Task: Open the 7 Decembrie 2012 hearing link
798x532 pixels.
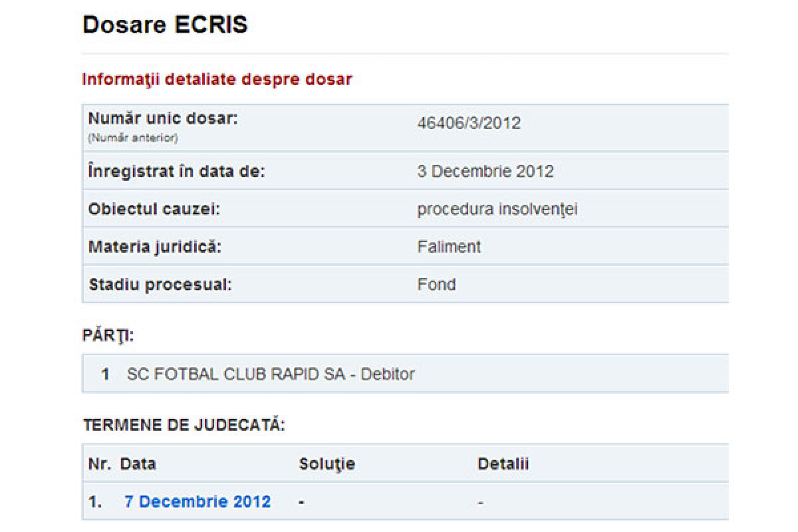Action: [198, 501]
